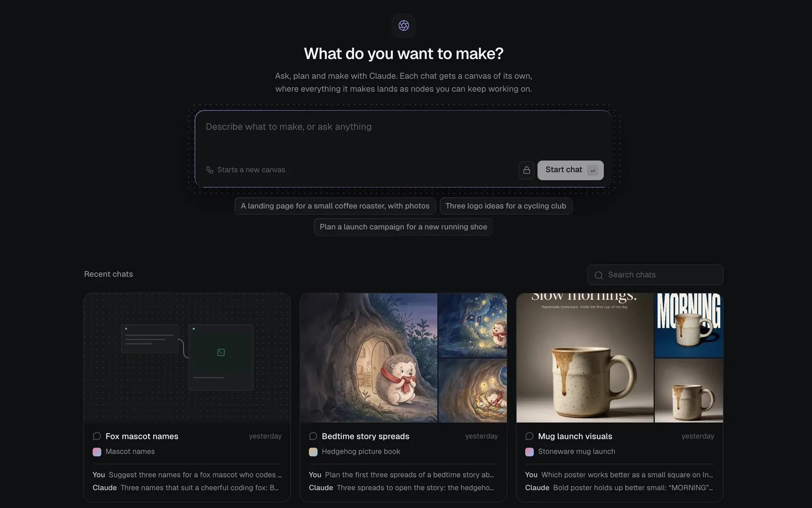Click the chat bubble icon beside Mug launch visuals
Image resolution: width=812 pixels, height=508 pixels.
click(x=529, y=436)
